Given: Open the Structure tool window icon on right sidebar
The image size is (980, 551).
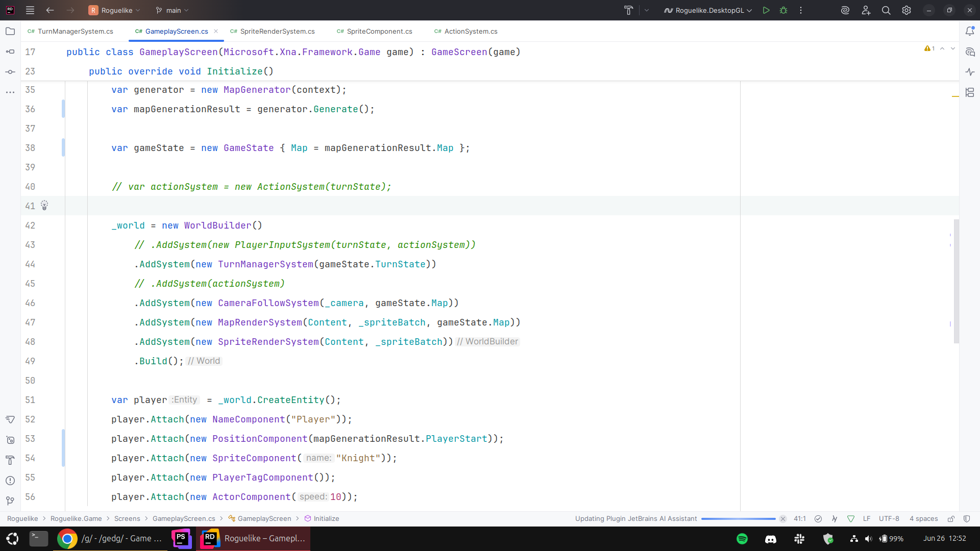Looking at the screenshot, I should coord(970,92).
